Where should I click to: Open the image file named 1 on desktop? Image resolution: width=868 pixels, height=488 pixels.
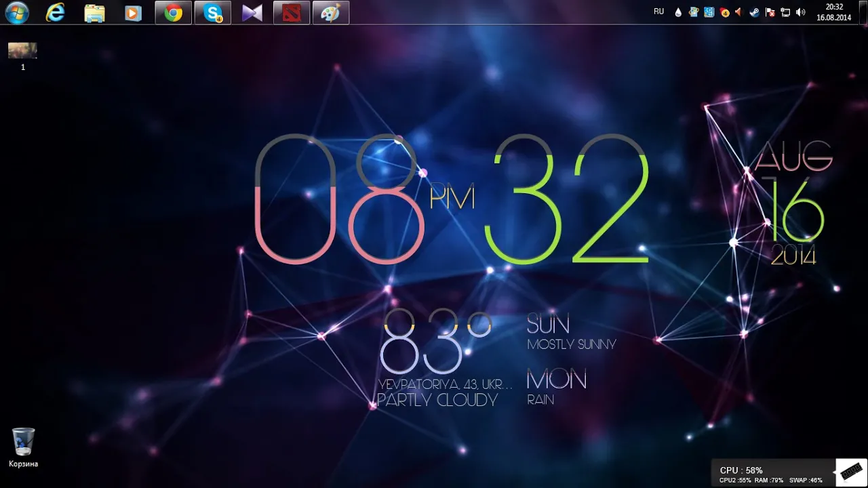(x=22, y=56)
